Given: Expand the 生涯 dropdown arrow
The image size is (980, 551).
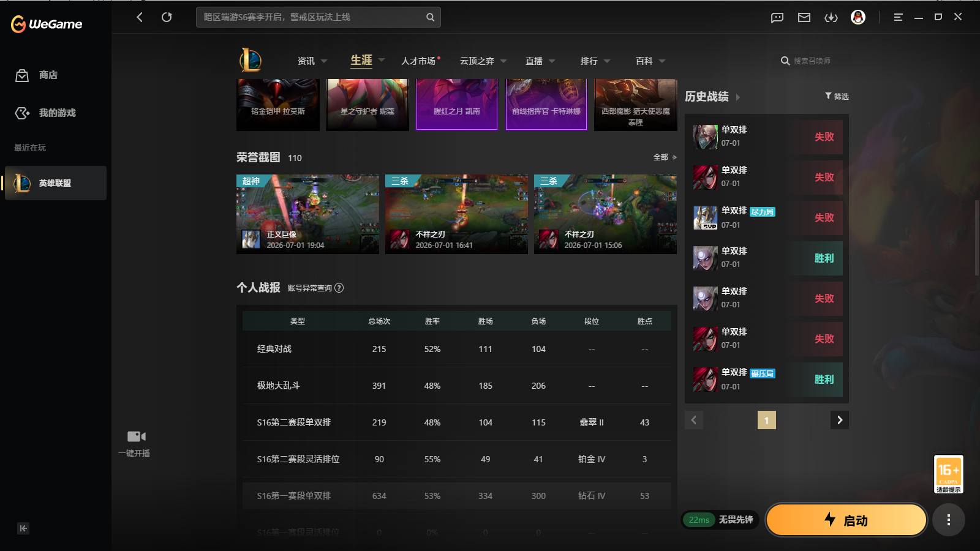Looking at the screenshot, I should tap(382, 60).
